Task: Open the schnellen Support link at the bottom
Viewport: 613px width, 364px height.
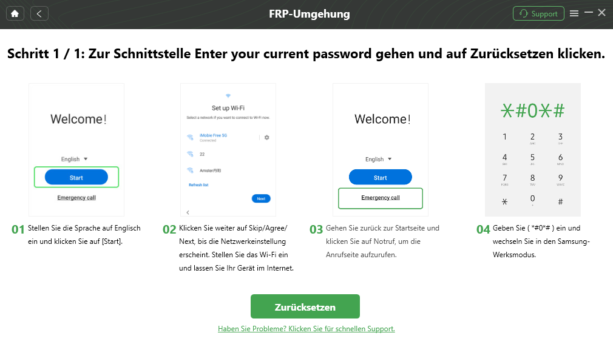Action: coord(306,328)
